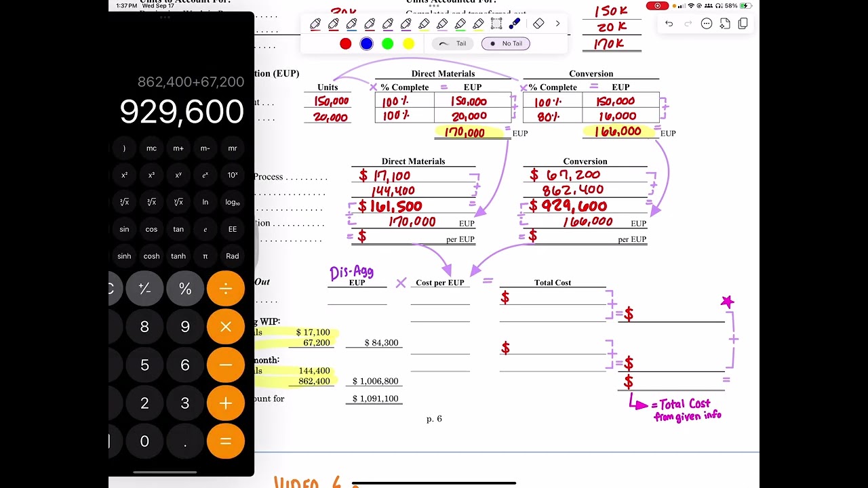Screen dimensions: 868x488
Task: Tap the EE exponent key
Action: coord(233,229)
